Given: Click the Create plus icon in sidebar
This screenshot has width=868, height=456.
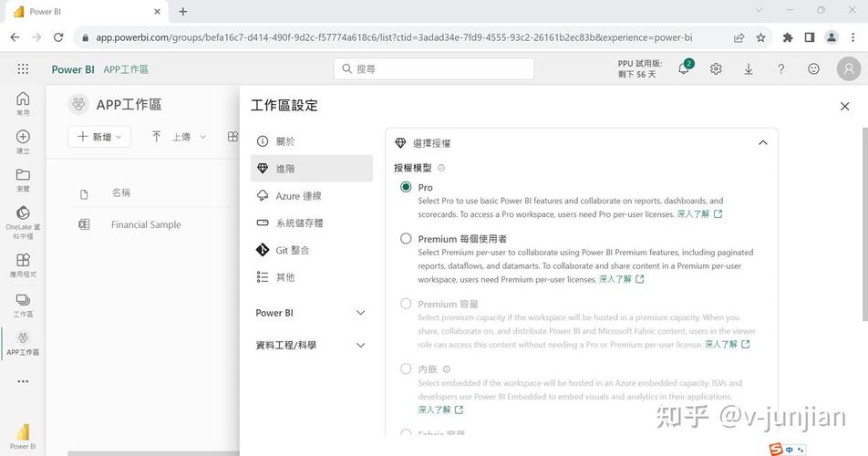Looking at the screenshot, I should [x=23, y=137].
